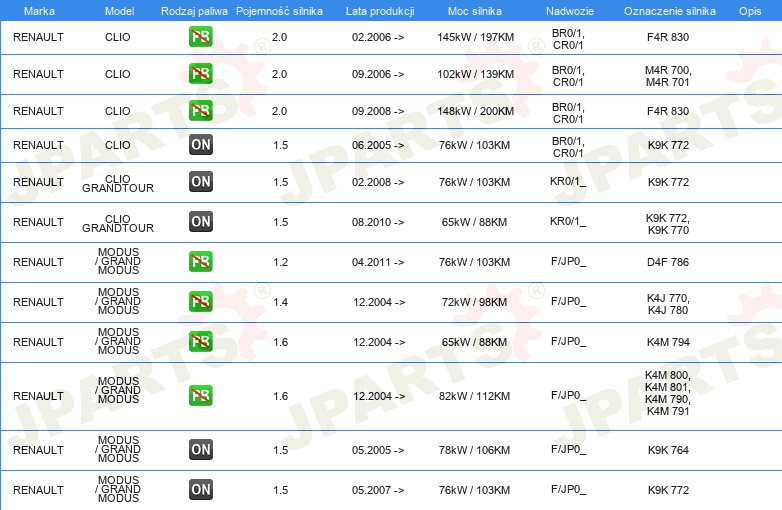Click the 148kW / 200KM power cell
The width and height of the screenshot is (782, 510).
tap(475, 111)
